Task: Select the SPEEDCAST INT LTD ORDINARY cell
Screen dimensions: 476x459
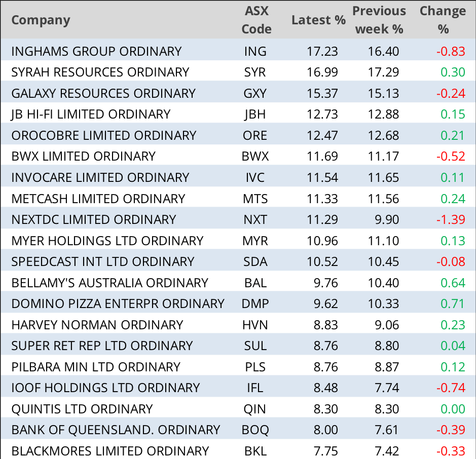Action: [x=102, y=261]
